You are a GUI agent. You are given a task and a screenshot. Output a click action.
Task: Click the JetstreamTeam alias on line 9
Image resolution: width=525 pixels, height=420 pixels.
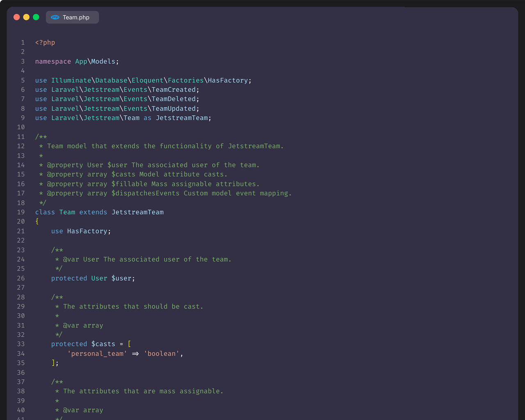(x=182, y=118)
